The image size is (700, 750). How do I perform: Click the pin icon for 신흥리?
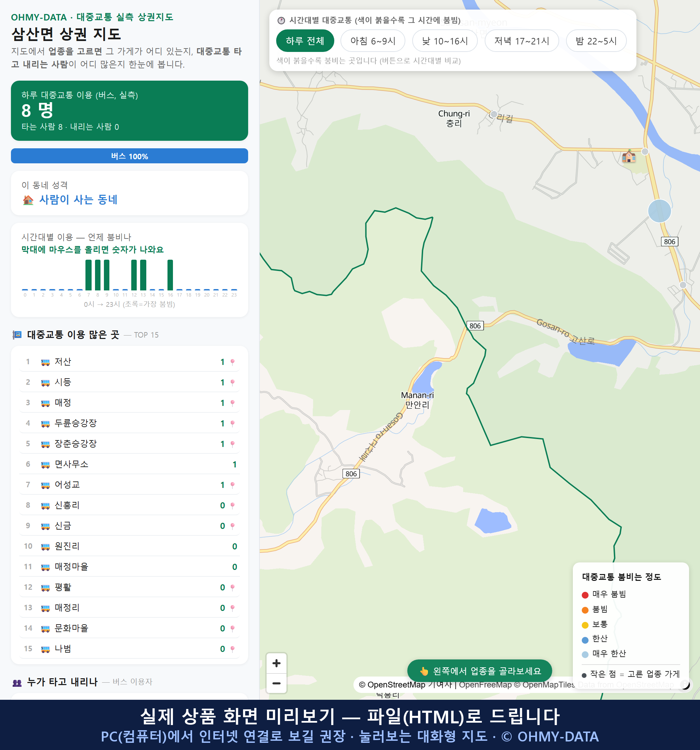coord(232,506)
